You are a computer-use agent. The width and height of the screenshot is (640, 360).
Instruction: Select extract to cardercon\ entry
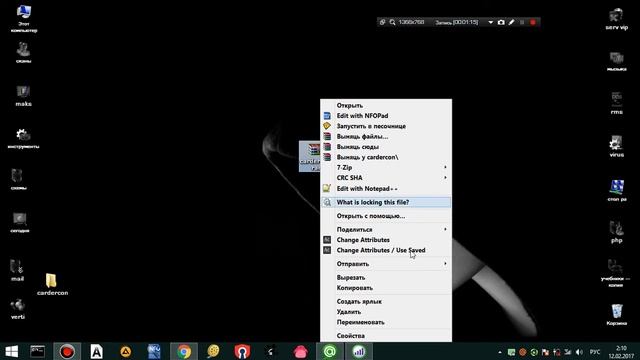pyautogui.click(x=386, y=157)
